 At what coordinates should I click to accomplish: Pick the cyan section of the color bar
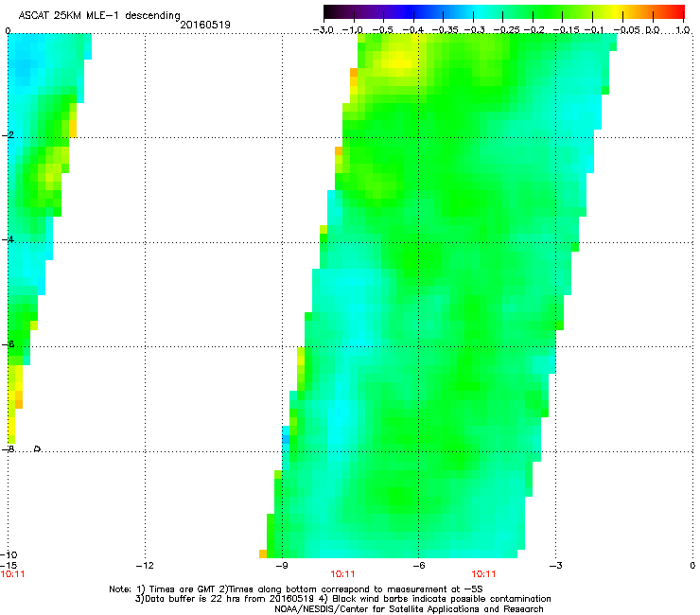476,11
